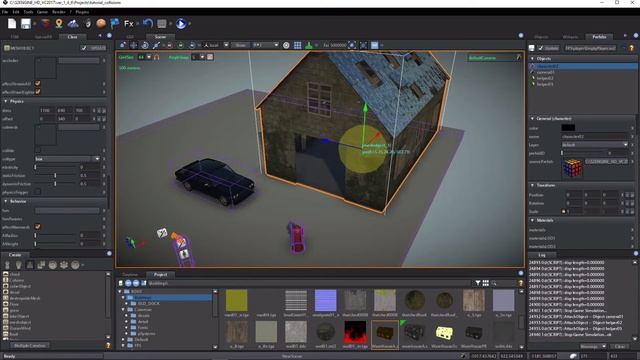
Task: Start game simulation with blue play button
Action: (181, 24)
